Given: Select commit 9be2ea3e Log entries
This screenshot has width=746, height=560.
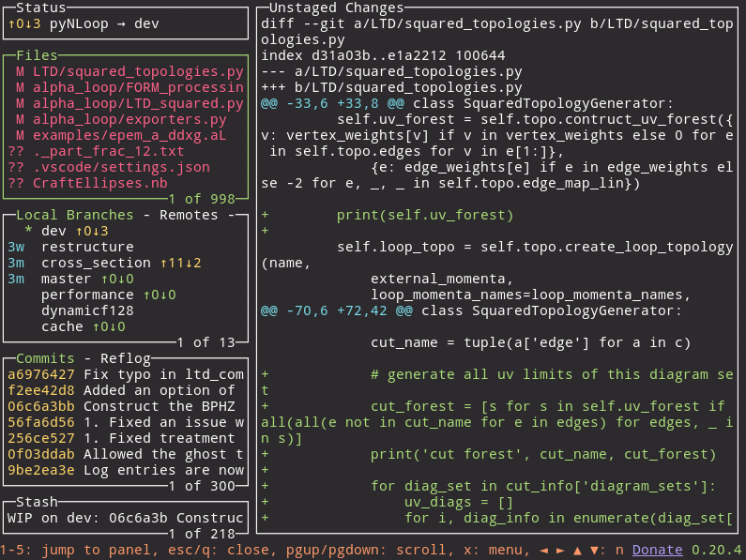Looking at the screenshot, I should pos(126,470).
